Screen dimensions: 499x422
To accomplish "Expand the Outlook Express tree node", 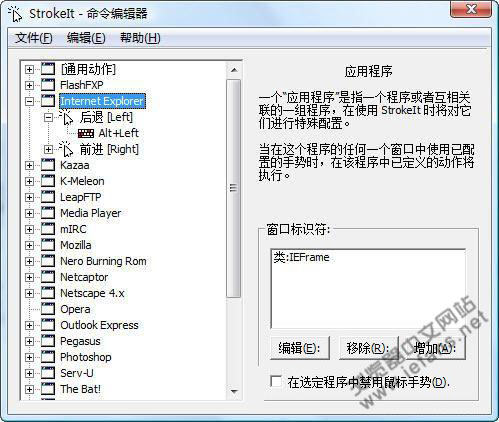I will click(29, 325).
